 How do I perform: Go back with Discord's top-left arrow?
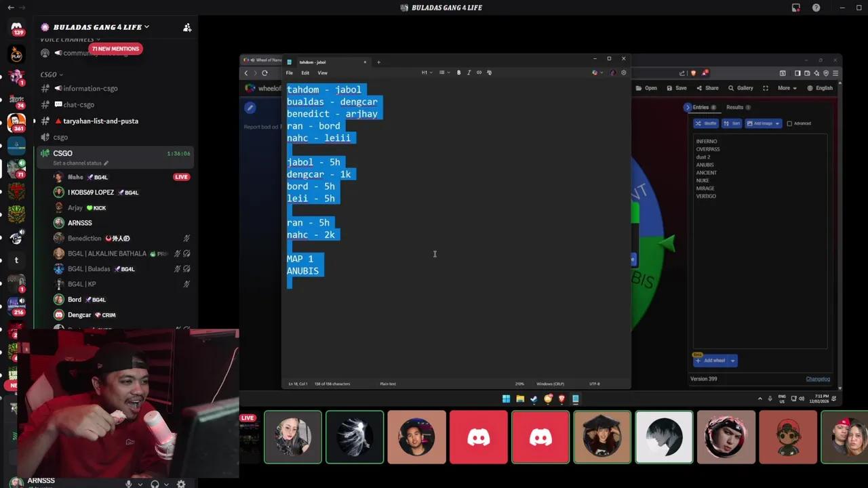(x=11, y=7)
